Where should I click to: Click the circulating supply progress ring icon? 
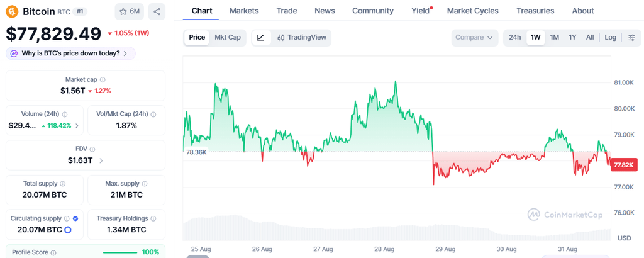click(x=68, y=230)
